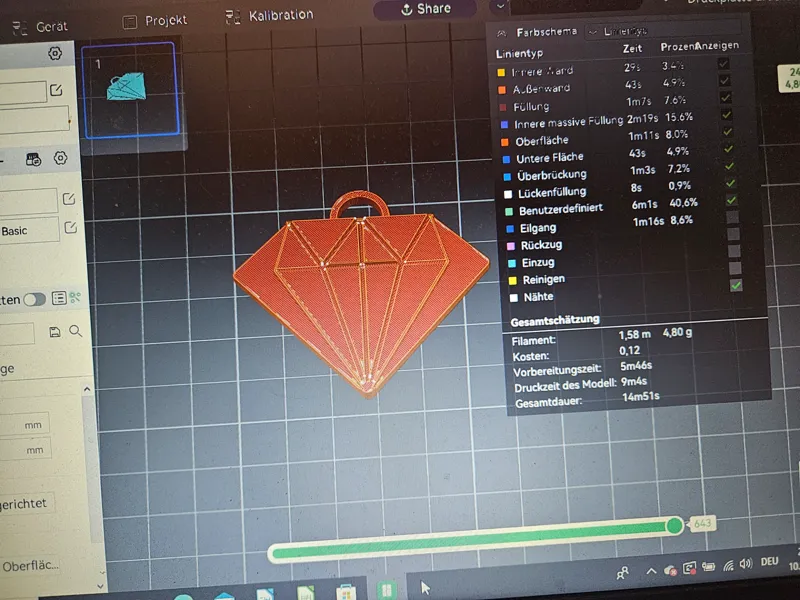Open the volume speaker tray icon
The width and height of the screenshot is (800, 600).
coord(746,563)
